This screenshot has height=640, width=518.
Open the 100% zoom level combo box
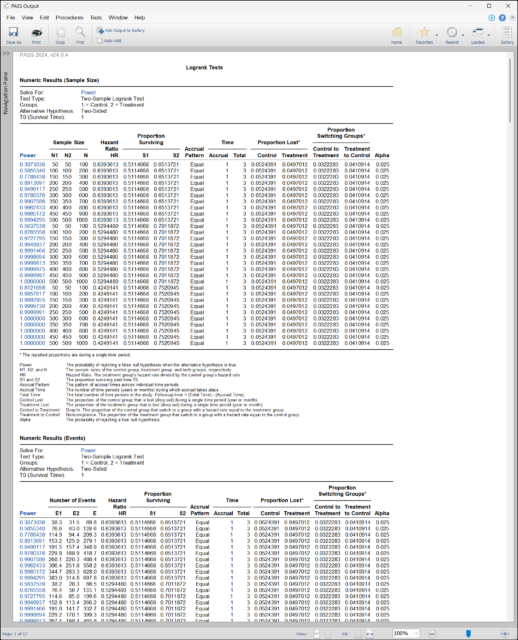(406, 633)
